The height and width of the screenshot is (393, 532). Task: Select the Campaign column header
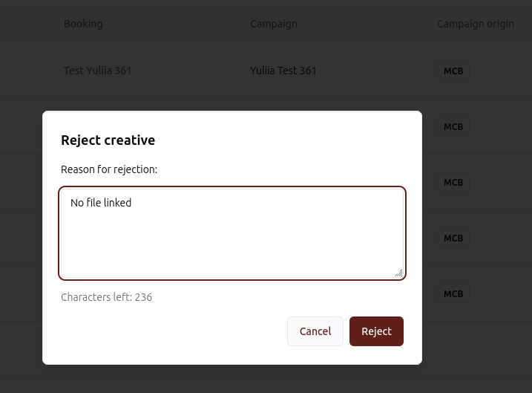[274, 24]
